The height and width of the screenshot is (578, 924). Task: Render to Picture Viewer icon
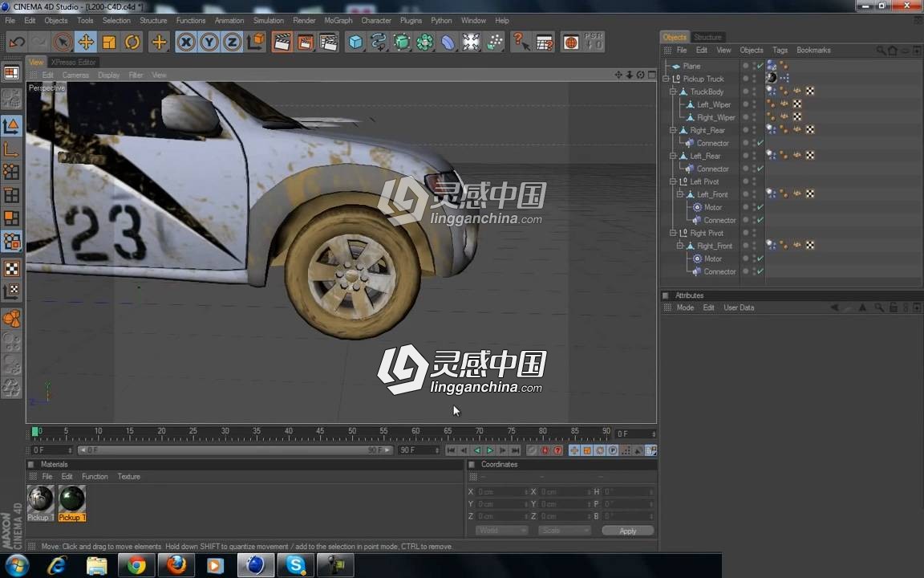pos(306,42)
